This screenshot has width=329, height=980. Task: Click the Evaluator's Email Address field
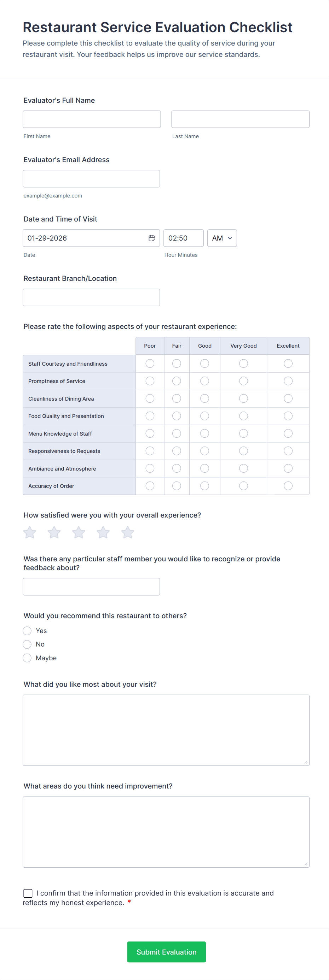click(x=91, y=178)
